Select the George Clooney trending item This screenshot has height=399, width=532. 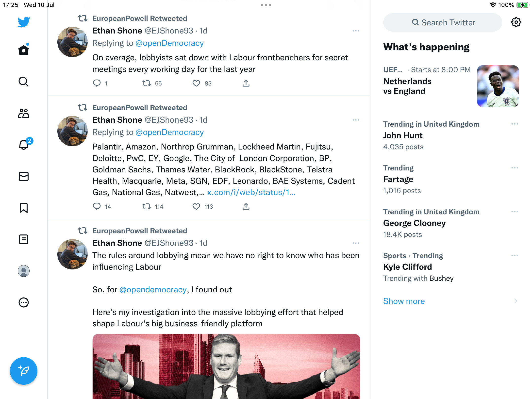point(414,223)
